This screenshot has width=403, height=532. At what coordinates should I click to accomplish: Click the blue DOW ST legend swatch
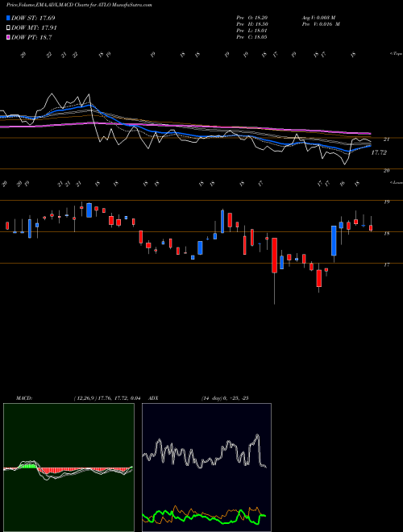coord(8,18)
